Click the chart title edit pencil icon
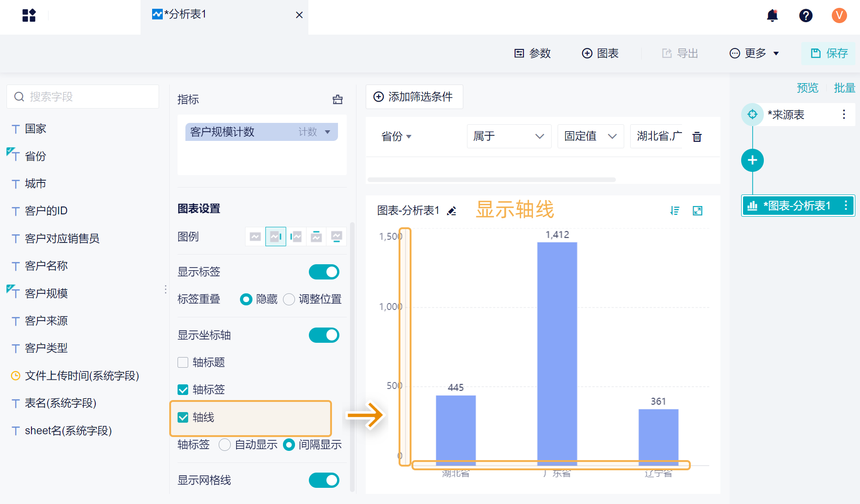 pyautogui.click(x=452, y=211)
